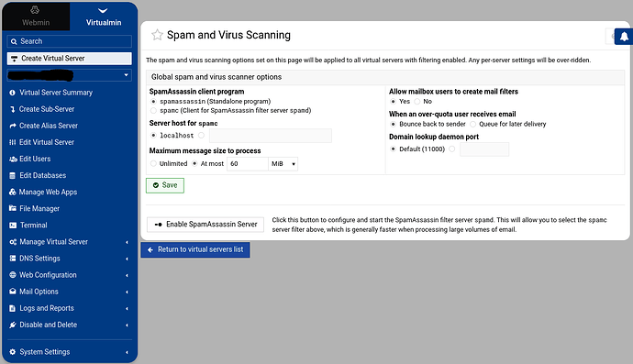Select Default (11000) daemon port radio

[x=393, y=149]
